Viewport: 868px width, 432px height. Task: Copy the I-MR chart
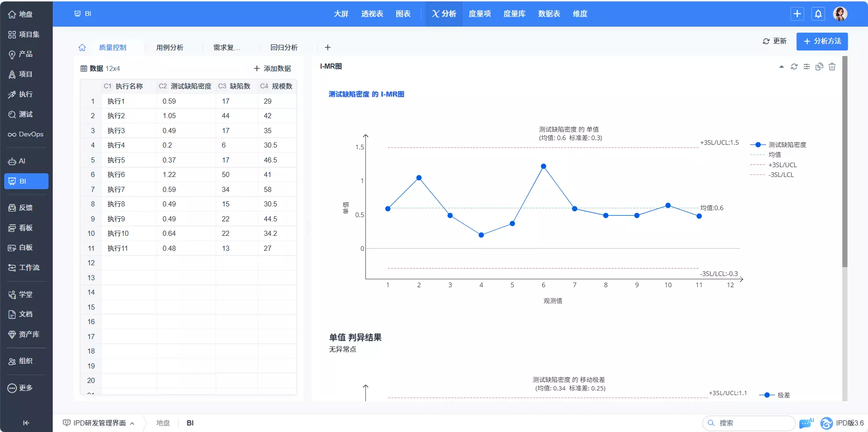[x=819, y=67]
